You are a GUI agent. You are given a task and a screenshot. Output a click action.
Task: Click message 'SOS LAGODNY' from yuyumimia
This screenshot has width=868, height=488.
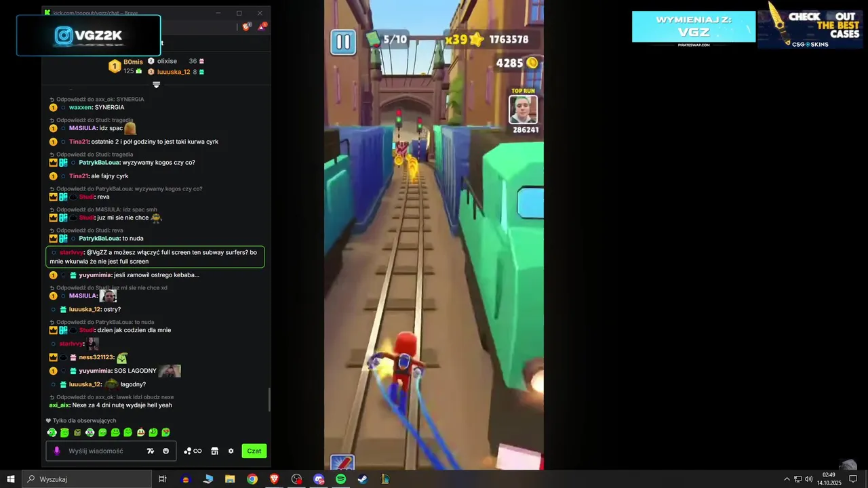coord(135,371)
